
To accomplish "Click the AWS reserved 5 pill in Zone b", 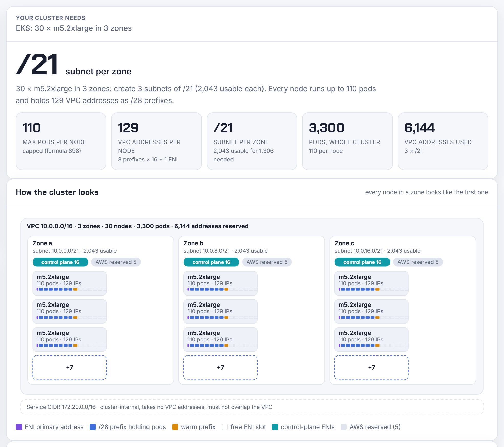I will click(x=267, y=262).
